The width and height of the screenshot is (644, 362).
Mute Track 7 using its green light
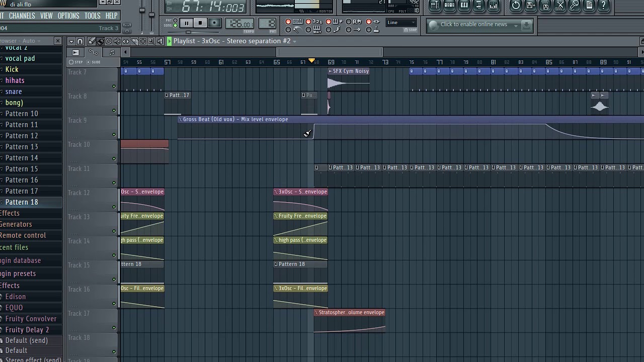tap(114, 86)
